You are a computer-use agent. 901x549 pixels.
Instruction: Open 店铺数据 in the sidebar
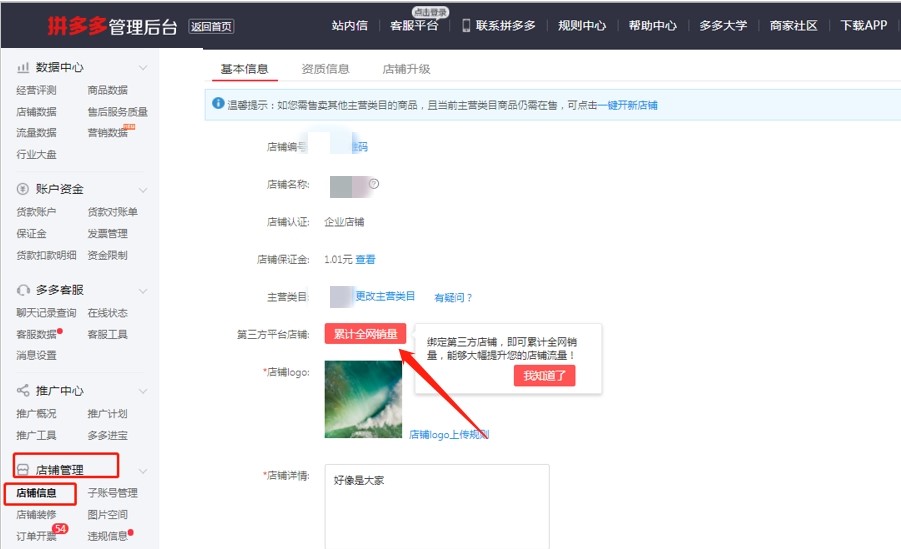(x=36, y=112)
